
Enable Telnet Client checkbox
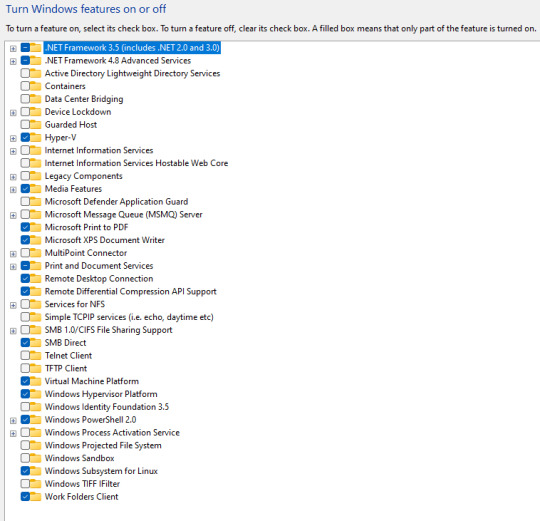pyautogui.click(x=25, y=355)
